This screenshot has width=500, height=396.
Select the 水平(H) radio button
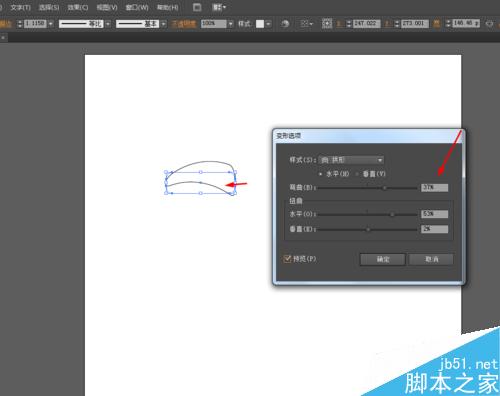coord(320,174)
